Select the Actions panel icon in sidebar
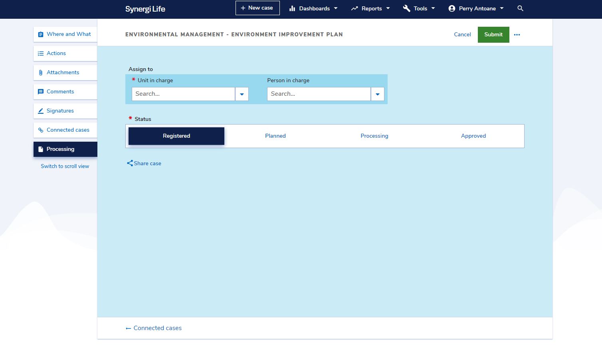Screen dimensions: 602x364 coord(41,53)
